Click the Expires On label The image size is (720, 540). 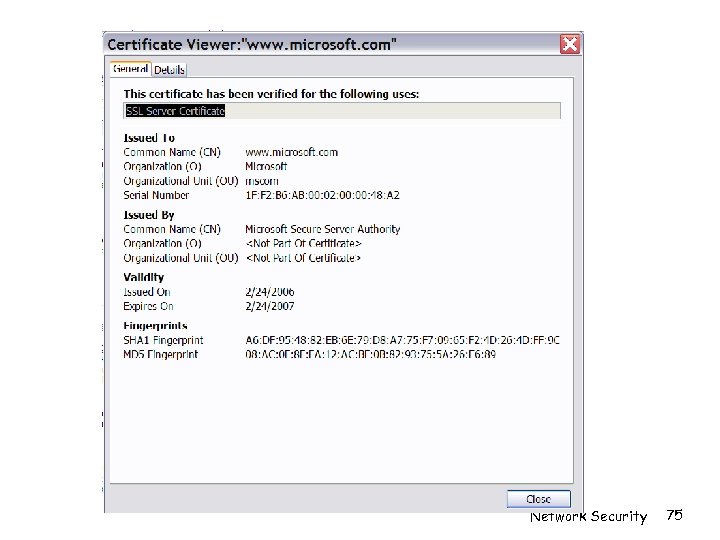(x=148, y=306)
